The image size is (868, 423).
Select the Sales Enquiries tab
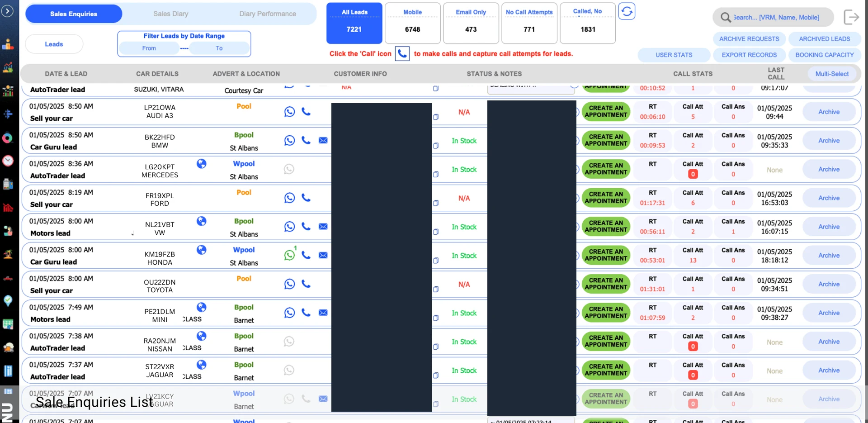coord(74,14)
